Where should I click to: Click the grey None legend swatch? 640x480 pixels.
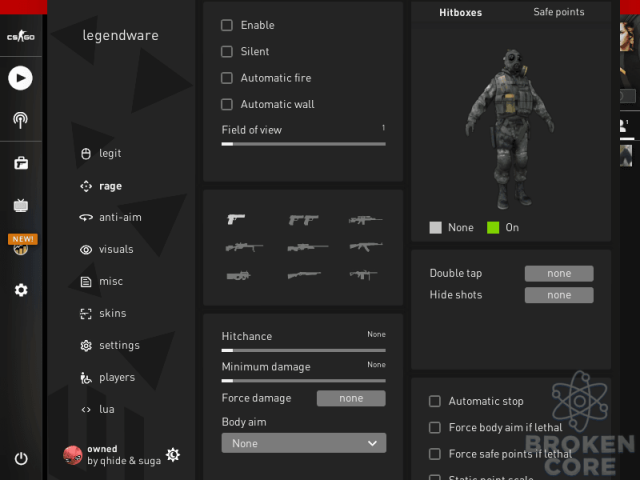click(436, 228)
